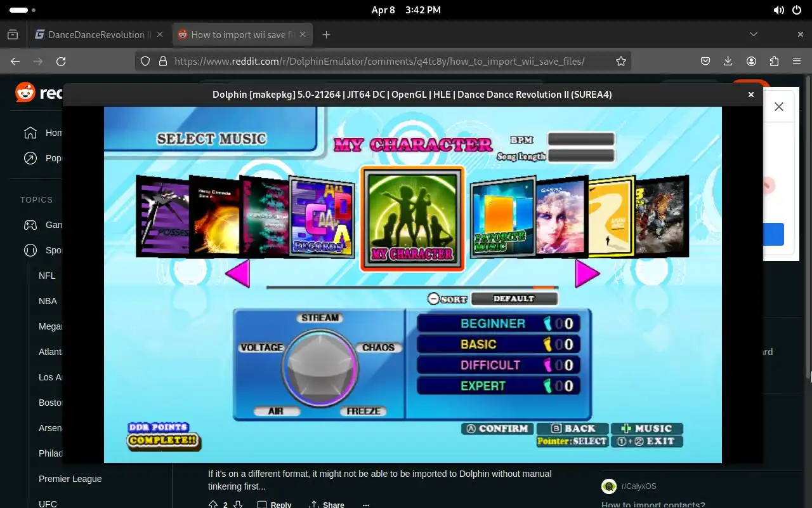
Task: Click the browser back arrow
Action: 15,61
